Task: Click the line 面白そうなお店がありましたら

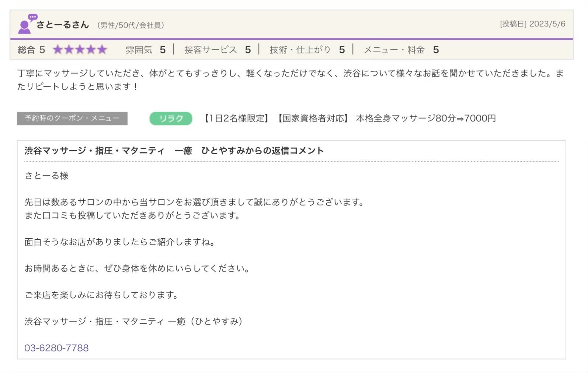Action: pyautogui.click(x=120, y=242)
